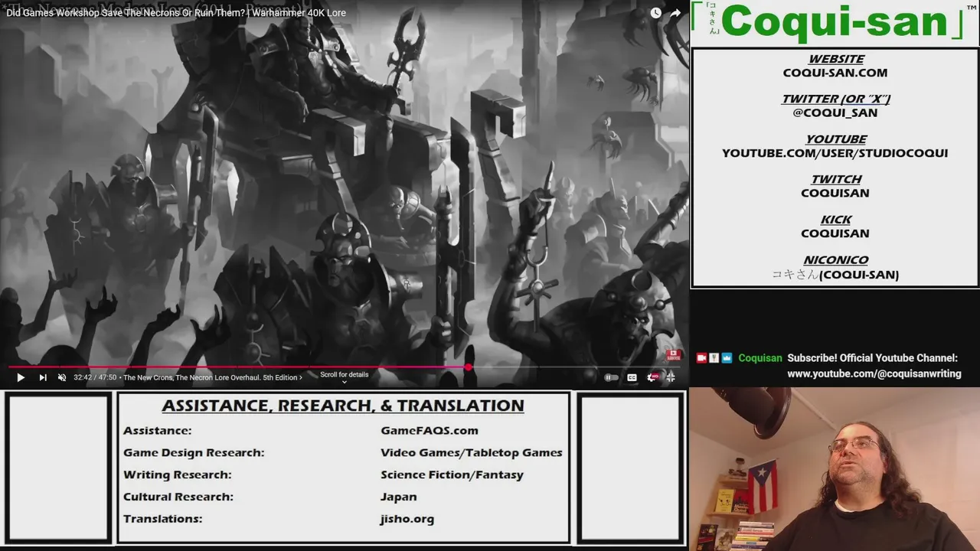The height and width of the screenshot is (551, 980).
Task: Exit full screen mode
Action: coord(671,377)
